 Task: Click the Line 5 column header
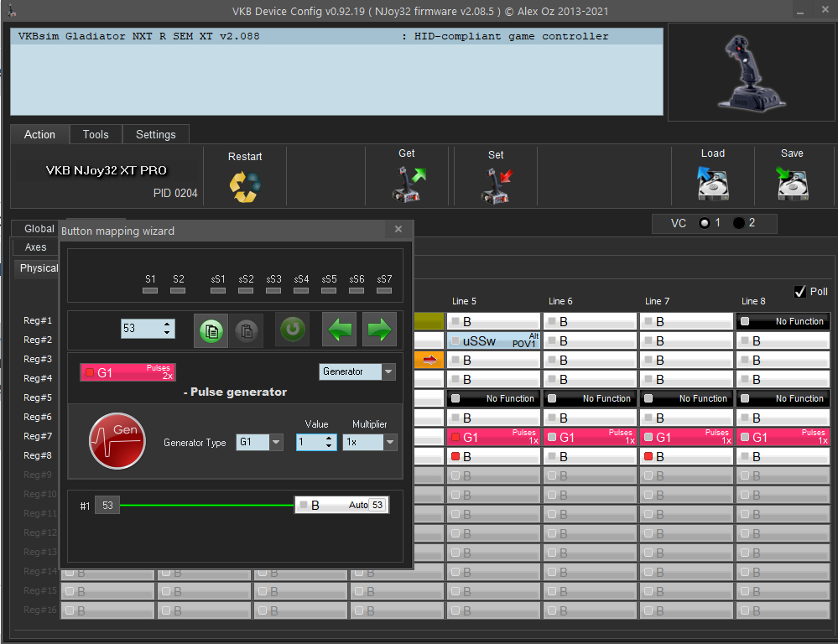click(x=464, y=301)
